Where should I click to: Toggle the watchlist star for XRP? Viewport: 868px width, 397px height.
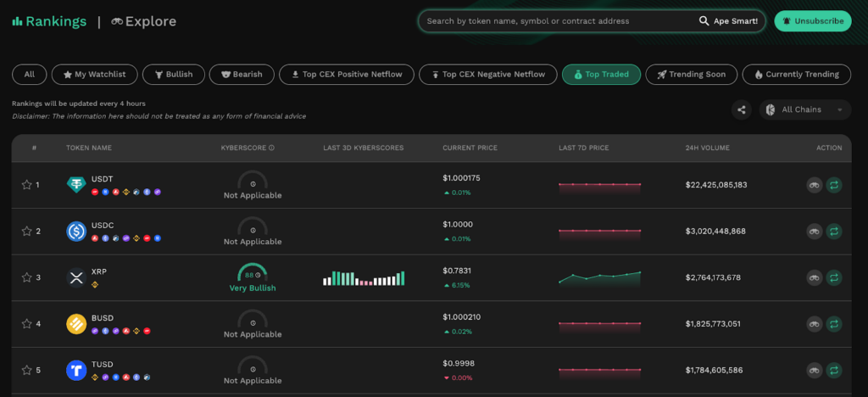[x=26, y=277]
